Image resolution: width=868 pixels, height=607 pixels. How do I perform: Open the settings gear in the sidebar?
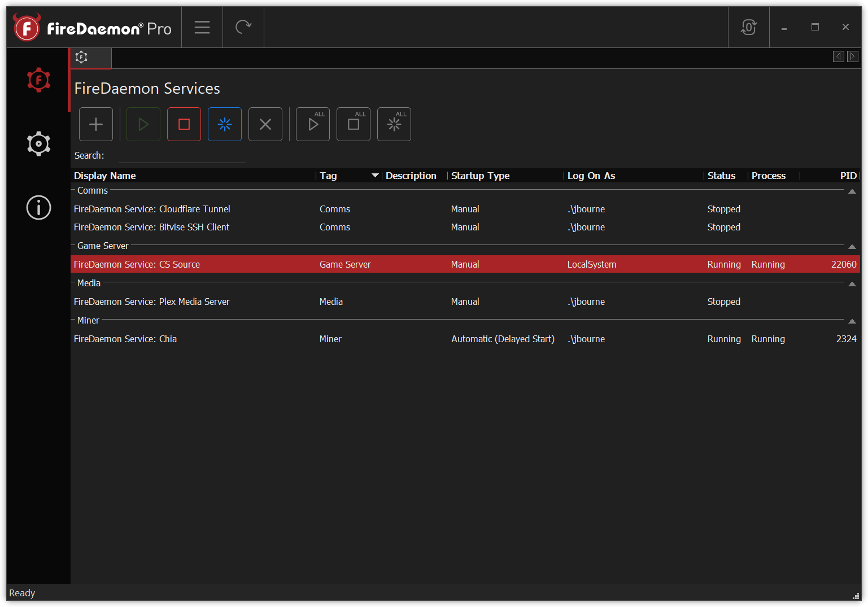pyautogui.click(x=38, y=143)
